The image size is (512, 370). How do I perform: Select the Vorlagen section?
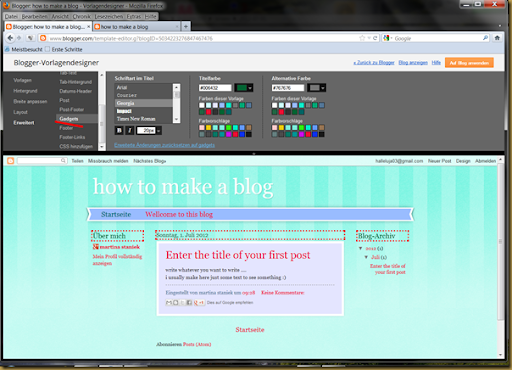point(22,80)
